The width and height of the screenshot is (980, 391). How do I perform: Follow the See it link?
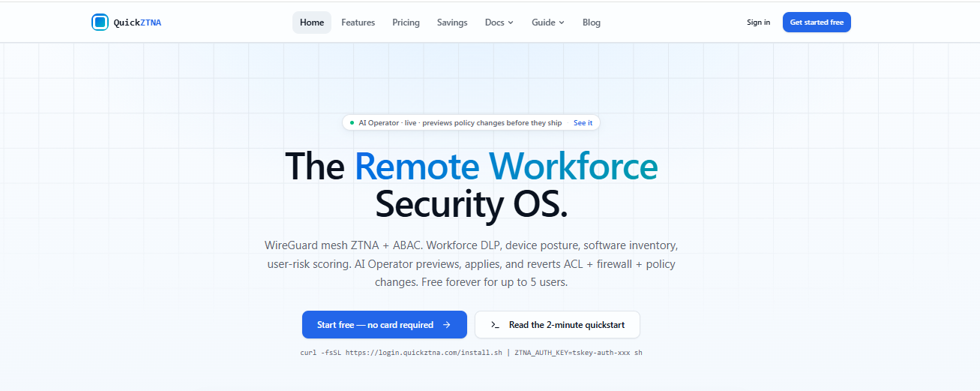tap(583, 122)
